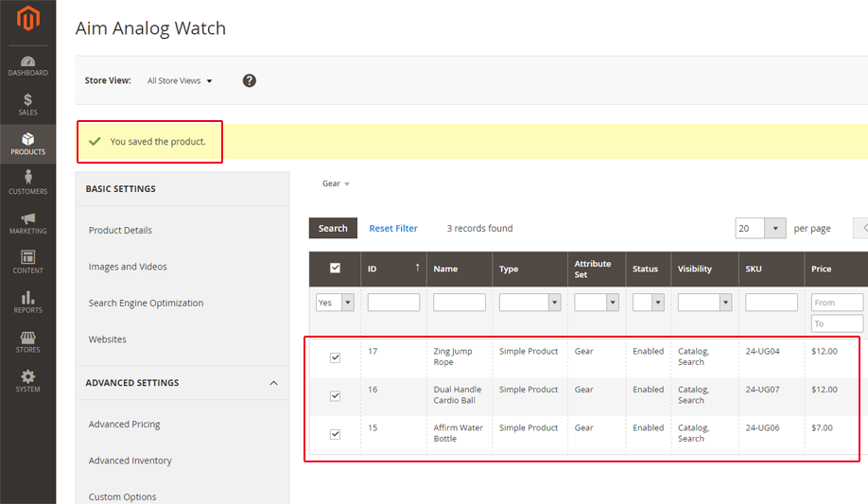Click the Magento logo icon
868x504 pixels.
coord(27,18)
